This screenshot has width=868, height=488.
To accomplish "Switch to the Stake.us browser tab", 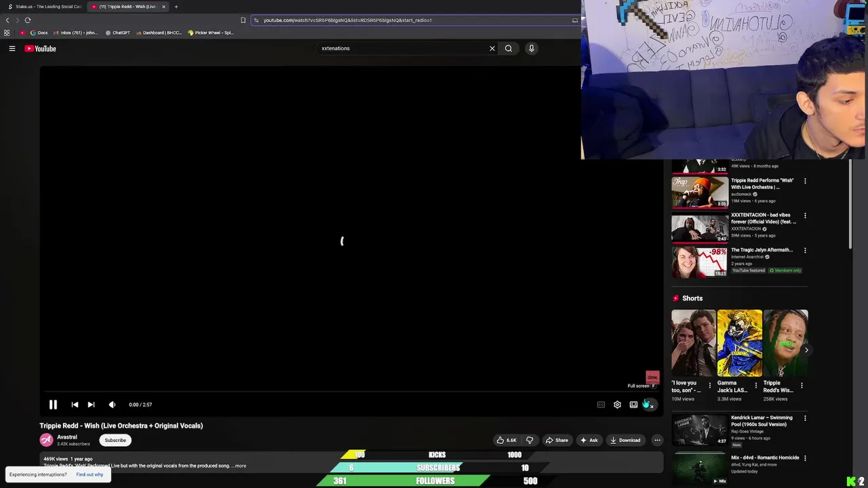I will pyautogui.click(x=45, y=7).
